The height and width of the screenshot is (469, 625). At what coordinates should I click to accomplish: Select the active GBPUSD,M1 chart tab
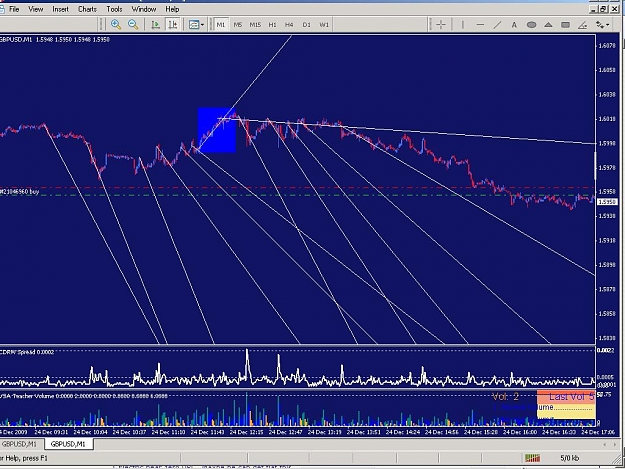coord(68,443)
